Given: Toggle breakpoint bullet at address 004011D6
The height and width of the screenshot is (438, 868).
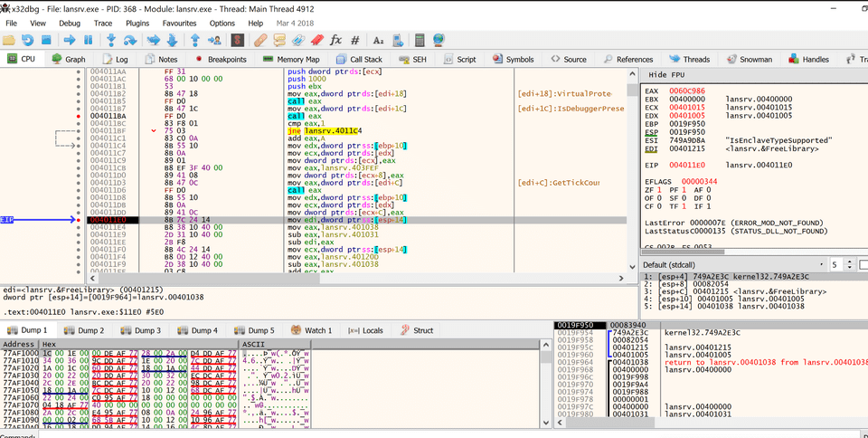Looking at the screenshot, I should point(79,190).
